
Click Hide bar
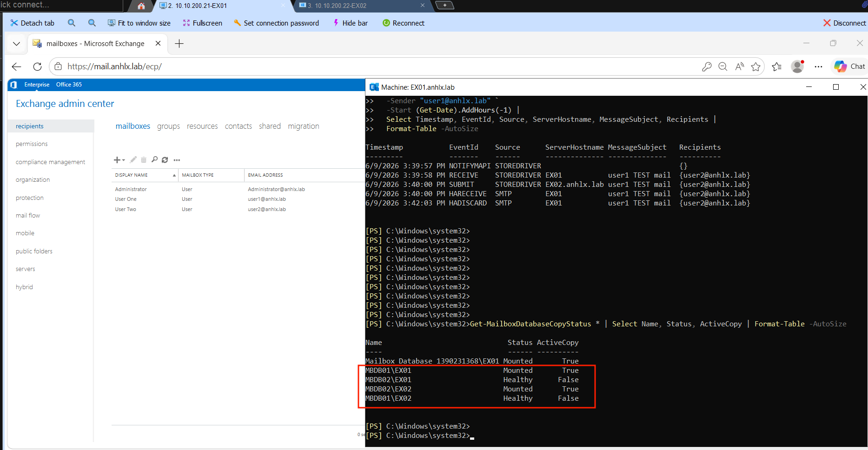[350, 23]
